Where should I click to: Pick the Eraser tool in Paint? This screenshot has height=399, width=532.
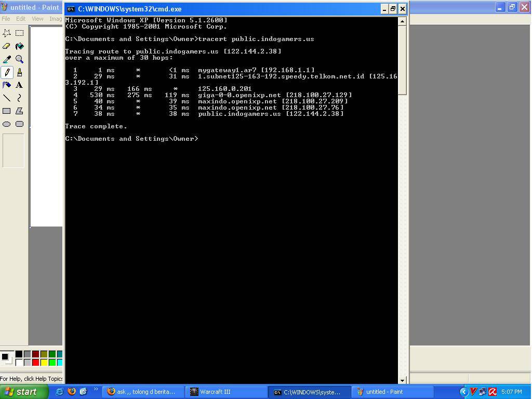pyautogui.click(x=6, y=46)
